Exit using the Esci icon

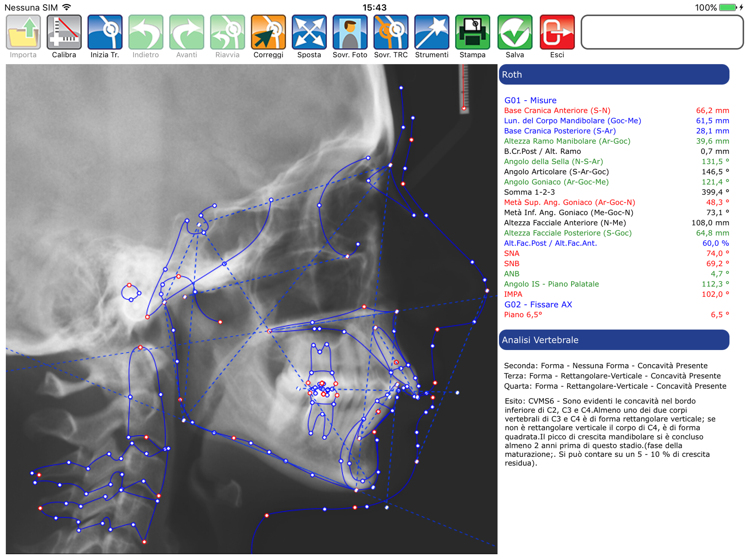point(557,32)
